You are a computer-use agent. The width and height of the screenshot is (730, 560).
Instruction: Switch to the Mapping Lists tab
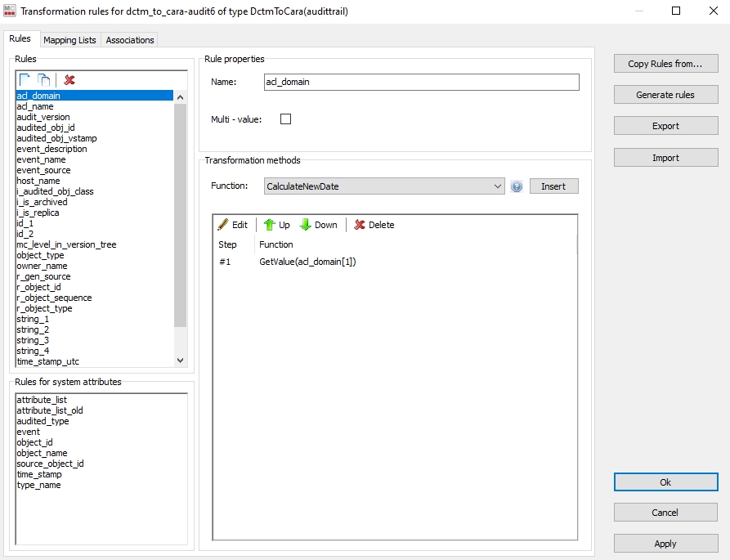click(69, 40)
